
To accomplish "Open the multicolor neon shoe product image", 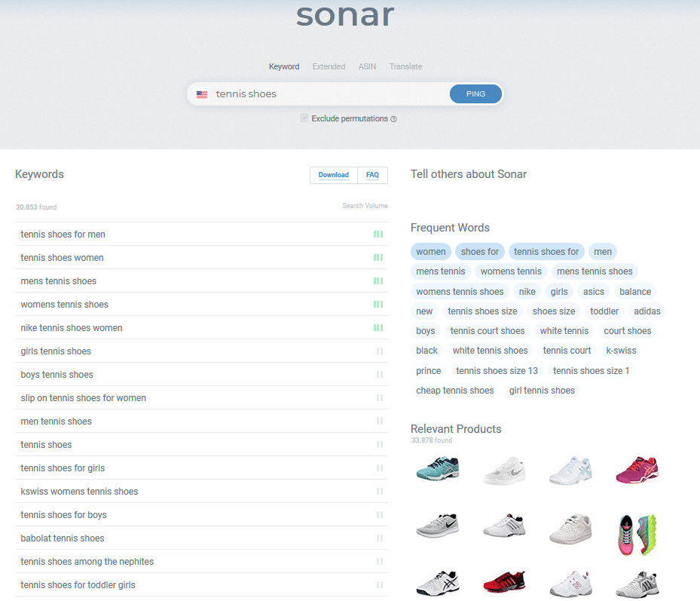I will (x=637, y=534).
